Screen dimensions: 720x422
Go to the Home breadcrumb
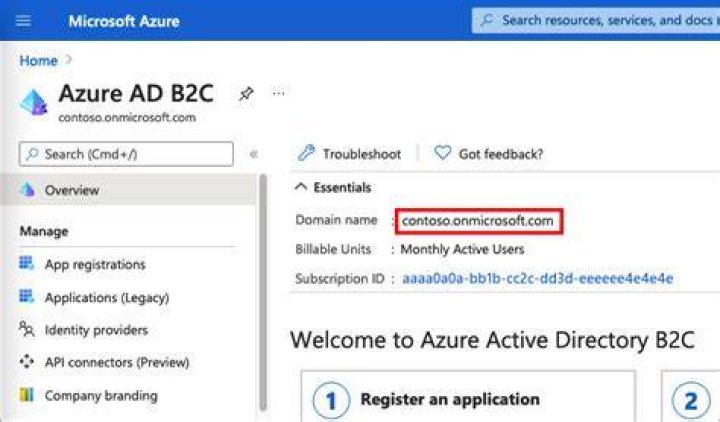click(x=39, y=61)
